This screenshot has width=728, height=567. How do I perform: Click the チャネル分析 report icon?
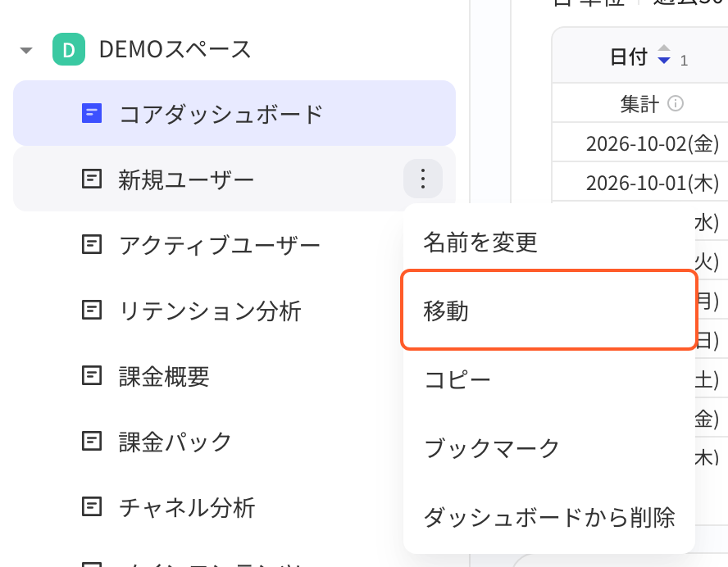point(92,506)
